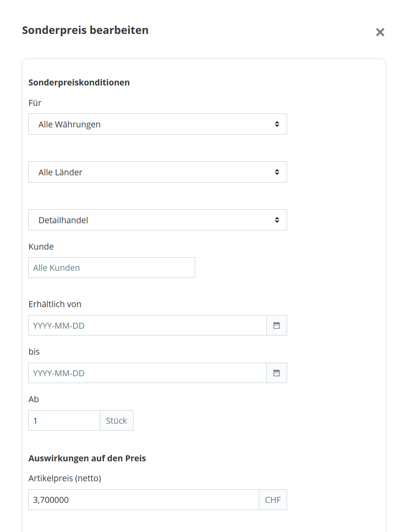403x532 pixels.
Task: Close the Sonderpreis bearbeiten dialog
Action: [x=380, y=32]
